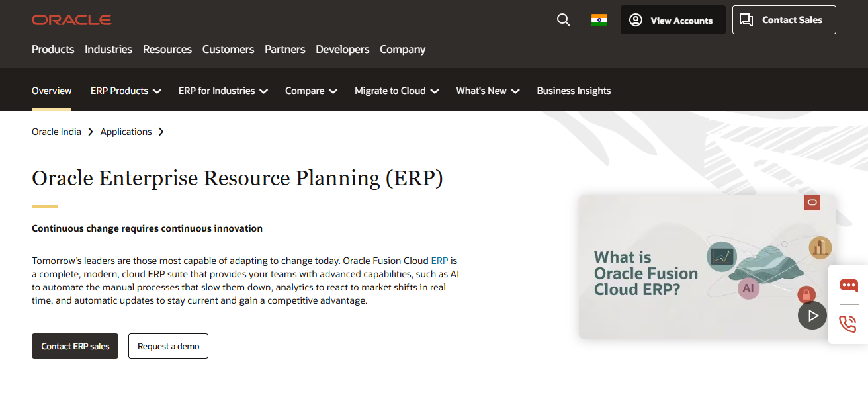The image size is (868, 397).
Task: Click the phone contact icon
Action: tap(847, 324)
